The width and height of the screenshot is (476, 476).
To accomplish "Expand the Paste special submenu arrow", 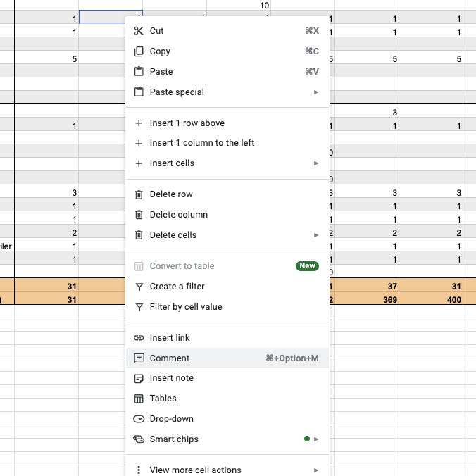I will (316, 92).
